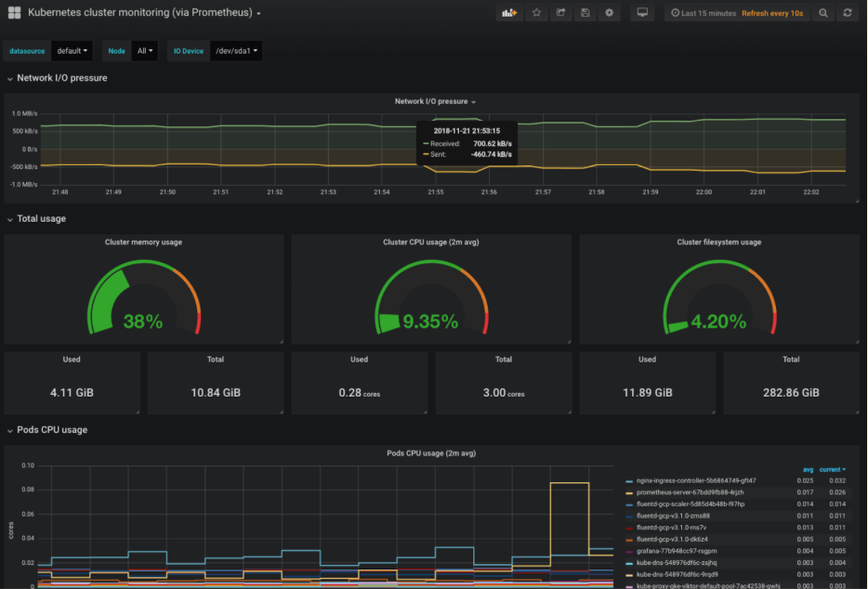This screenshot has width=868, height=589.
Task: Open the Grafana apps grid icon
Action: coord(12,12)
